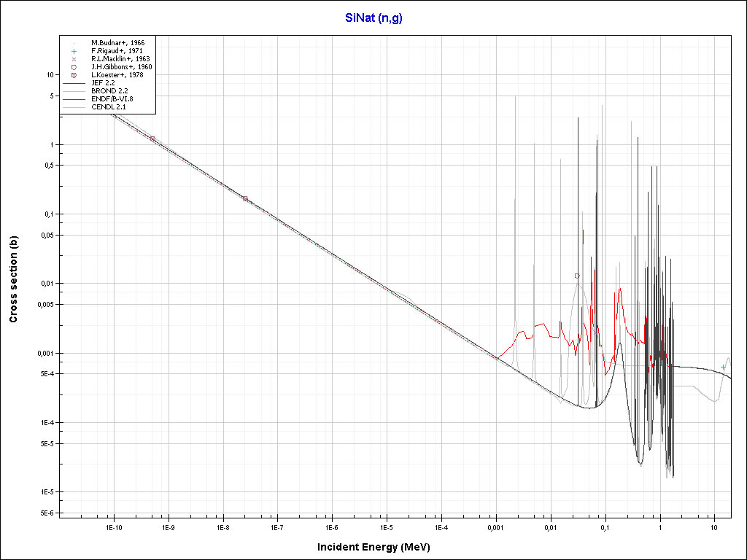Click the 0,001 tick label on y-axis
The width and height of the screenshot is (747, 560).
pos(46,353)
